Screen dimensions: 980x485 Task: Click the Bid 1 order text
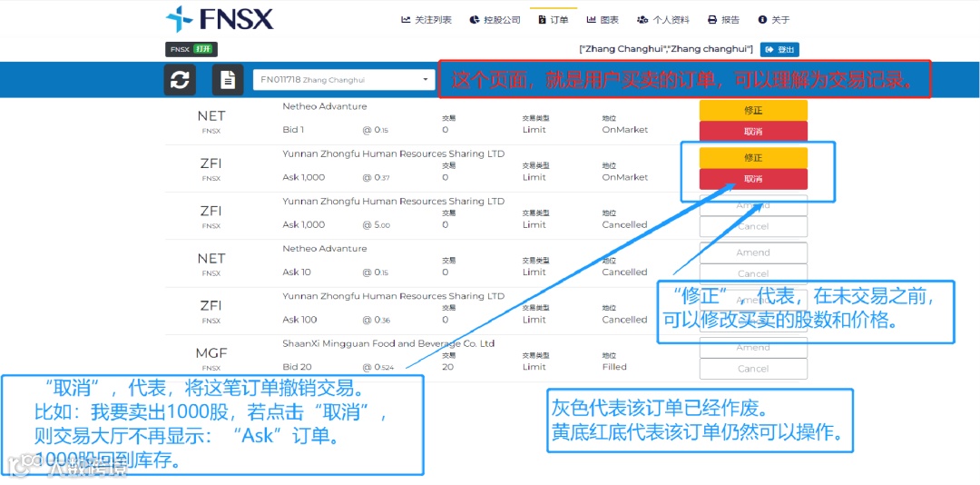point(293,130)
